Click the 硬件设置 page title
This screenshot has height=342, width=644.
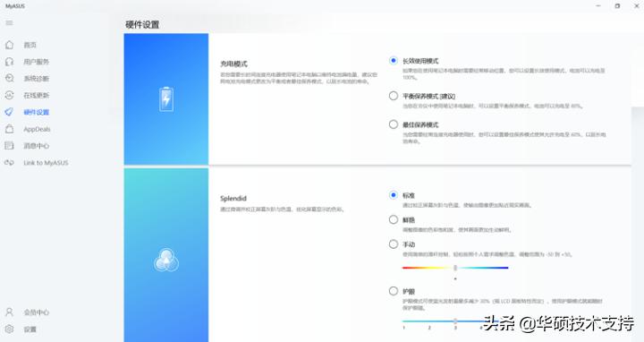(142, 25)
